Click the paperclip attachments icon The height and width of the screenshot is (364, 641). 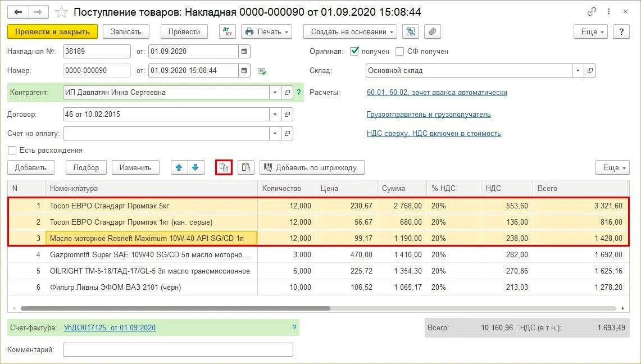click(x=433, y=31)
